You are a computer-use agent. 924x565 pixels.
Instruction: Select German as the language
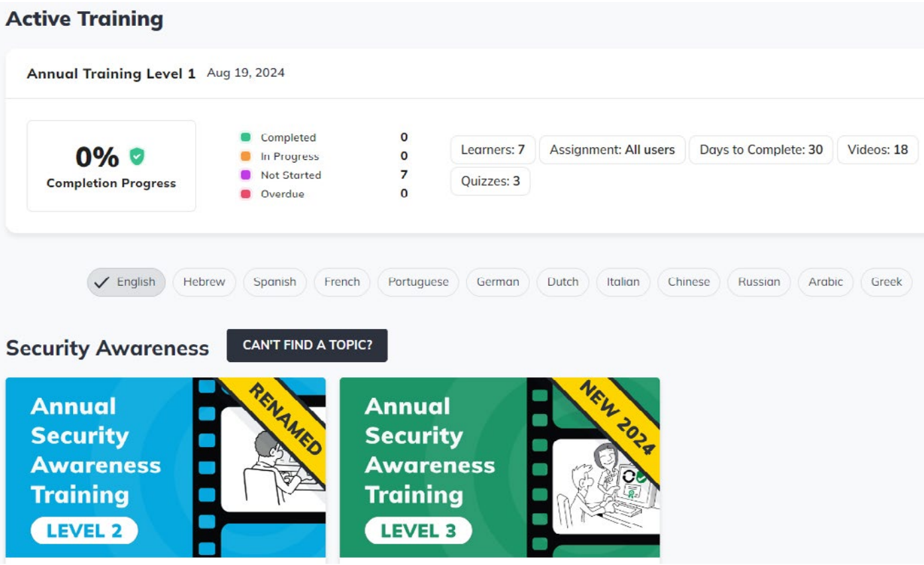pos(498,282)
